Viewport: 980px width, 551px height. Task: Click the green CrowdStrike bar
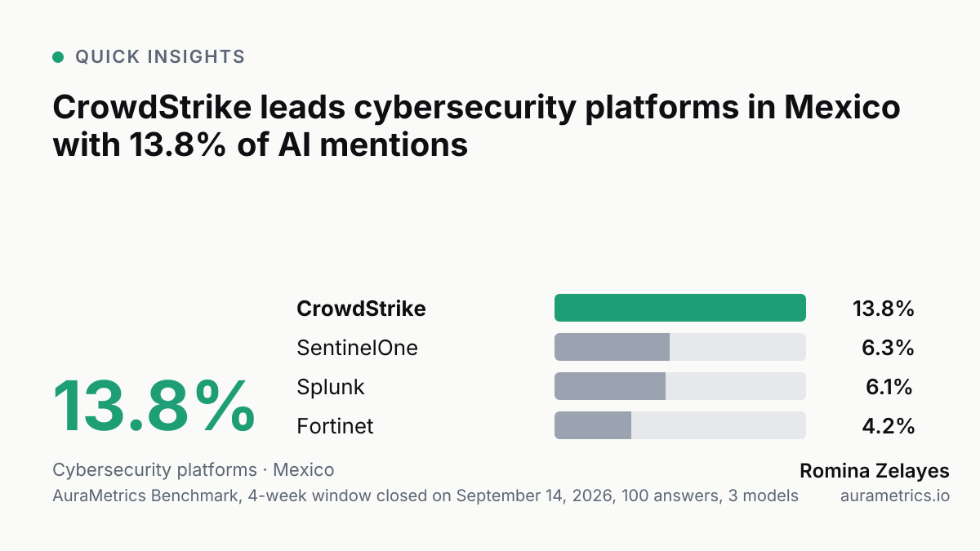(680, 308)
